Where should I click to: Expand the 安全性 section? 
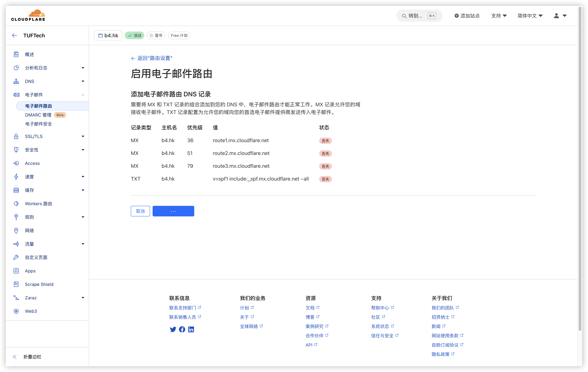[x=32, y=150]
